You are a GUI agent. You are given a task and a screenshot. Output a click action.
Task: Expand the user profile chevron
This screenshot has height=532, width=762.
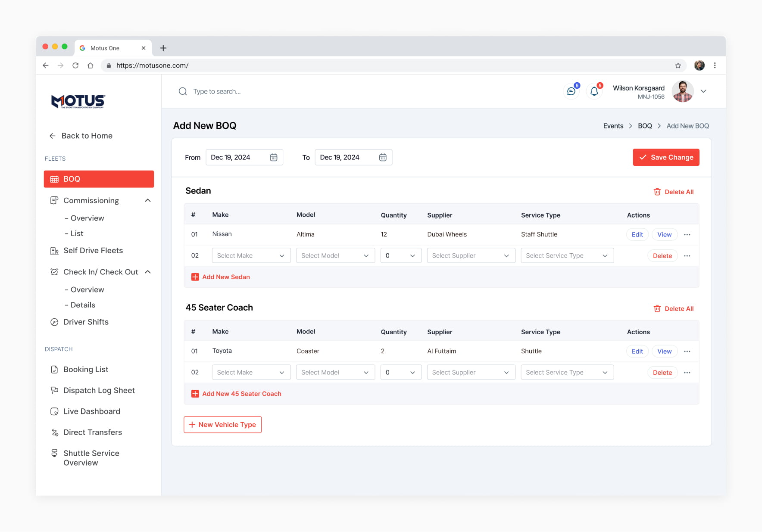coord(703,91)
